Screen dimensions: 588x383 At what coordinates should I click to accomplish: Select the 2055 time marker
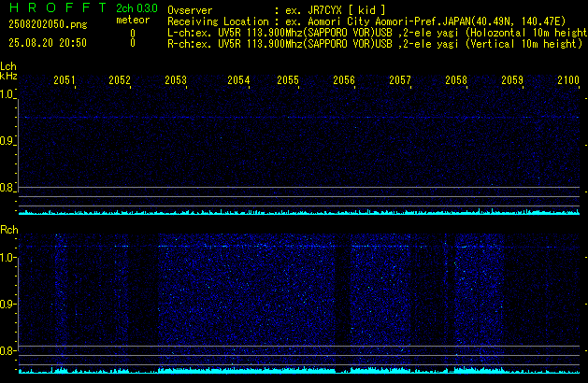(x=288, y=80)
